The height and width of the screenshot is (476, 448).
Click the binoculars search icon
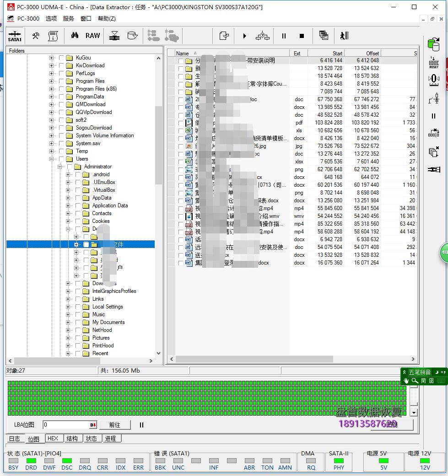[75, 36]
